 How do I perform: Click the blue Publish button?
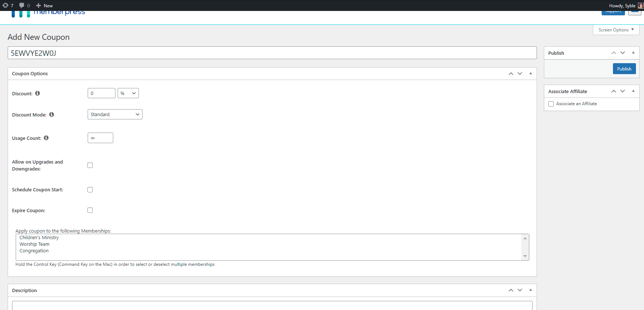pos(624,69)
